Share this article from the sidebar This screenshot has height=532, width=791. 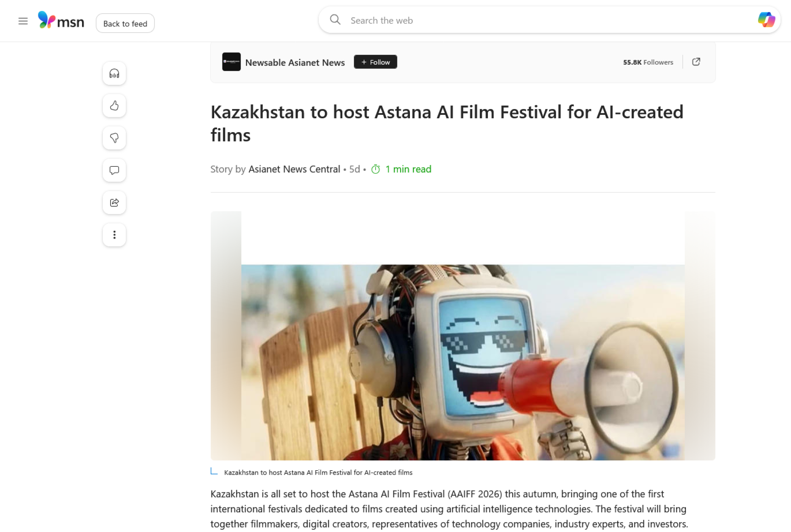pyautogui.click(x=114, y=203)
